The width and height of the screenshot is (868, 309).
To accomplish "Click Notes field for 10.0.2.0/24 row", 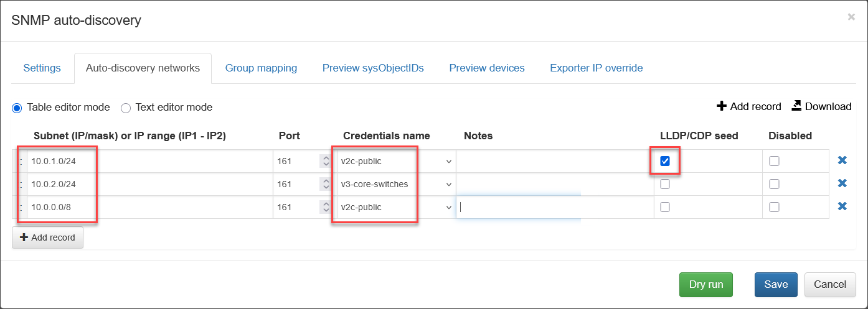I will pos(554,184).
